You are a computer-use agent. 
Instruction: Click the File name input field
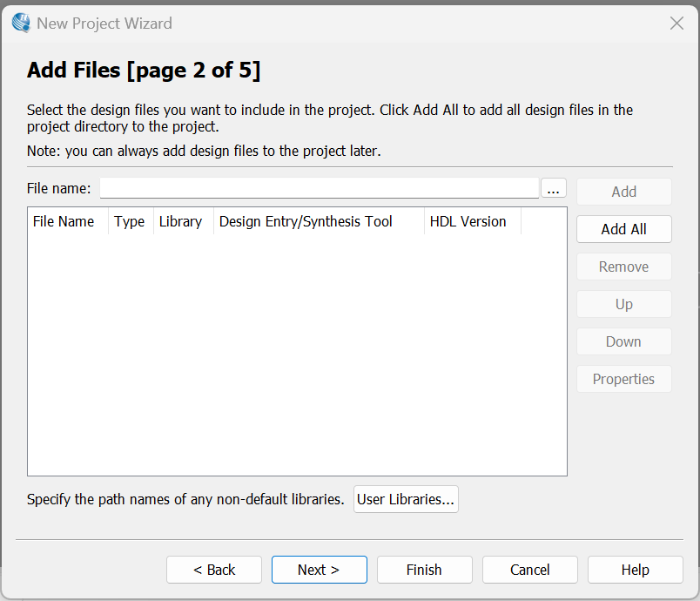[320, 188]
